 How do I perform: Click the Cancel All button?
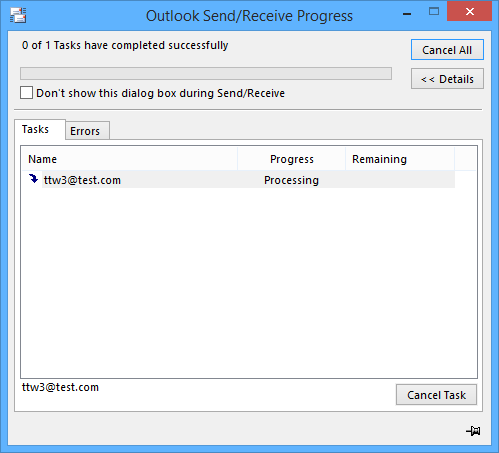[447, 50]
